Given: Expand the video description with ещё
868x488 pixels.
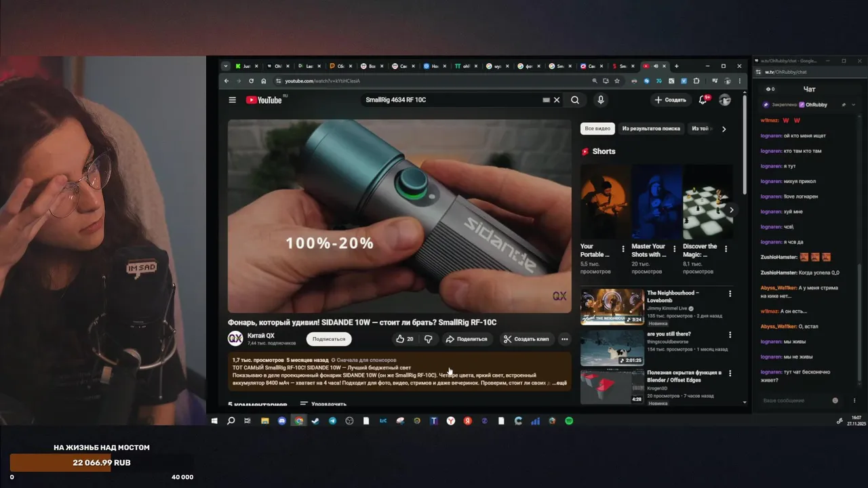Looking at the screenshot, I should click(560, 383).
